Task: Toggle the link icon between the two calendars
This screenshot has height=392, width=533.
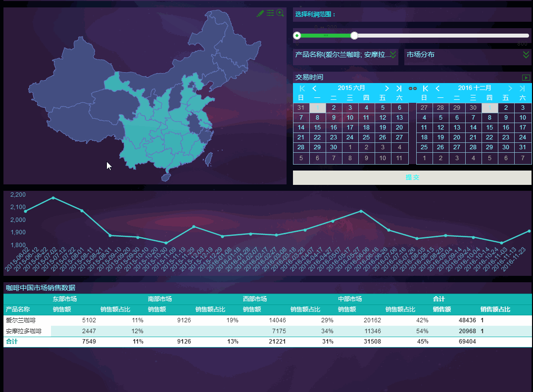Action: [413, 88]
